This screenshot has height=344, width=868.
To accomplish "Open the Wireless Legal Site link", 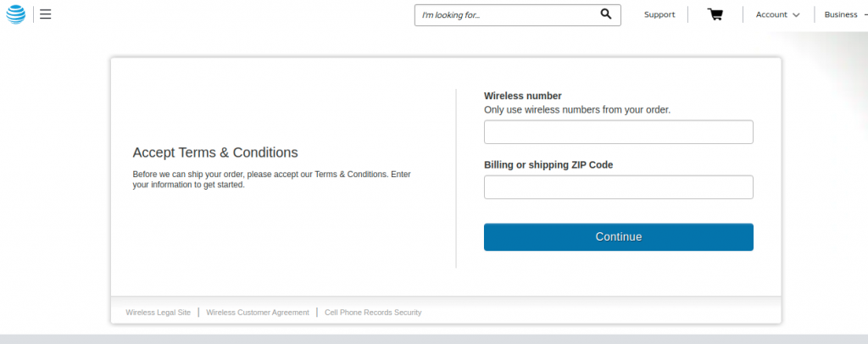I will (x=158, y=313).
